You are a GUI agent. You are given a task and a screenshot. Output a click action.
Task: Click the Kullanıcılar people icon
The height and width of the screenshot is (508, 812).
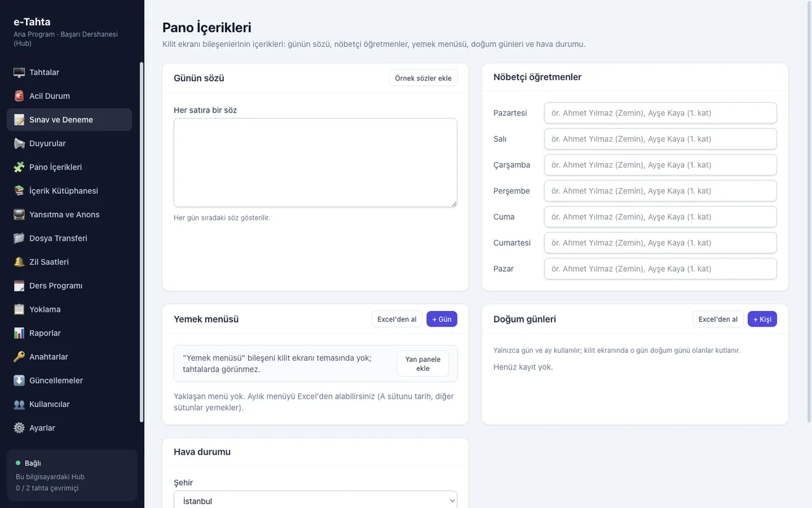pos(19,404)
